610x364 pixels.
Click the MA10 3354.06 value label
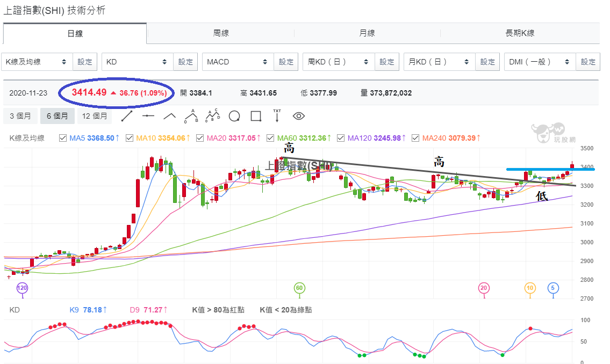click(x=163, y=138)
